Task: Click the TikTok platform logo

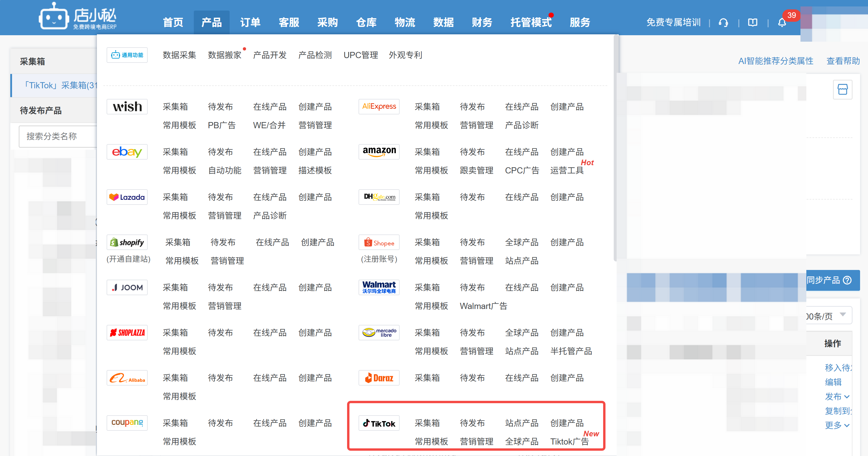Action: tap(379, 423)
